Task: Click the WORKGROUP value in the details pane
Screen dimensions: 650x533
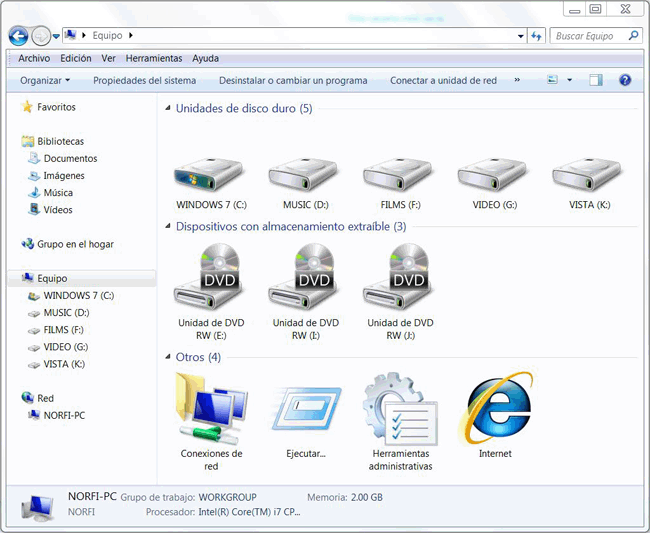Action: point(228,497)
